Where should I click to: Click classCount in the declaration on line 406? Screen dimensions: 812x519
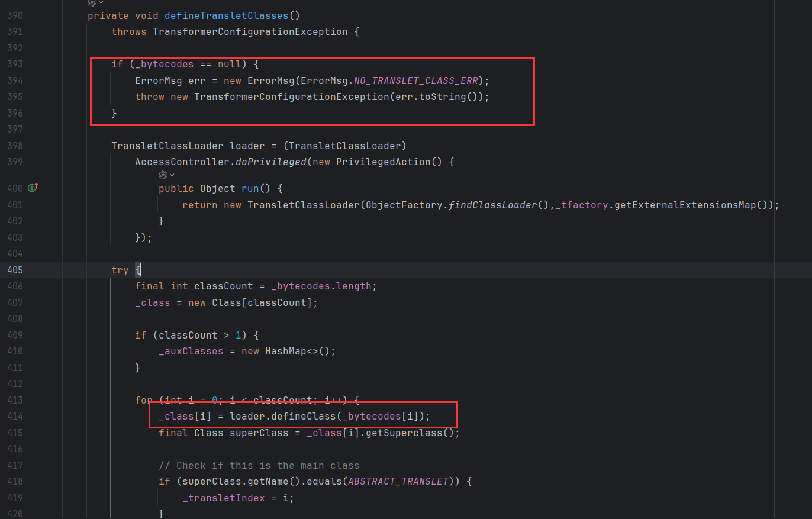point(224,286)
